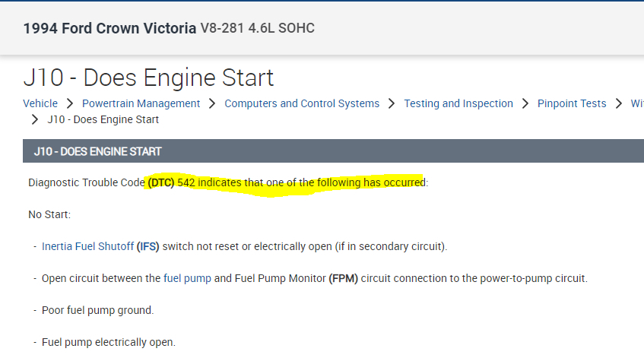Go to Computers and Control Systems

pyautogui.click(x=302, y=103)
